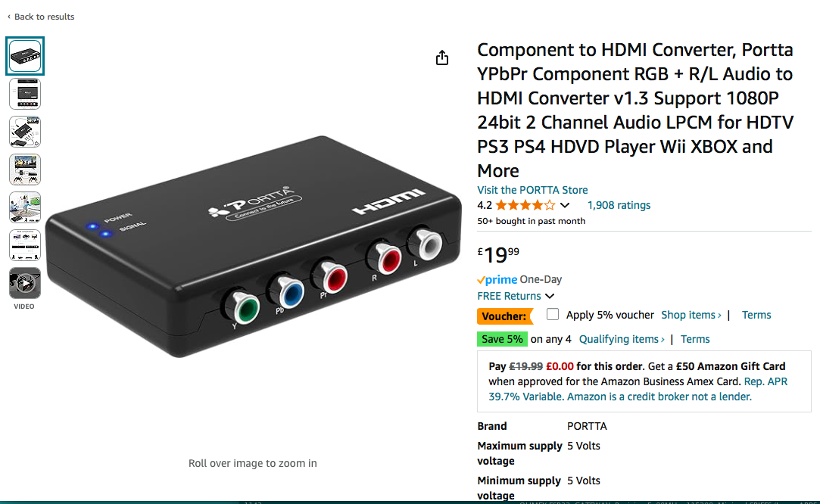Viewport: 820px width, 504px height.
Task: Tick the Apply 5% voucher checkbox
Action: pos(552,314)
